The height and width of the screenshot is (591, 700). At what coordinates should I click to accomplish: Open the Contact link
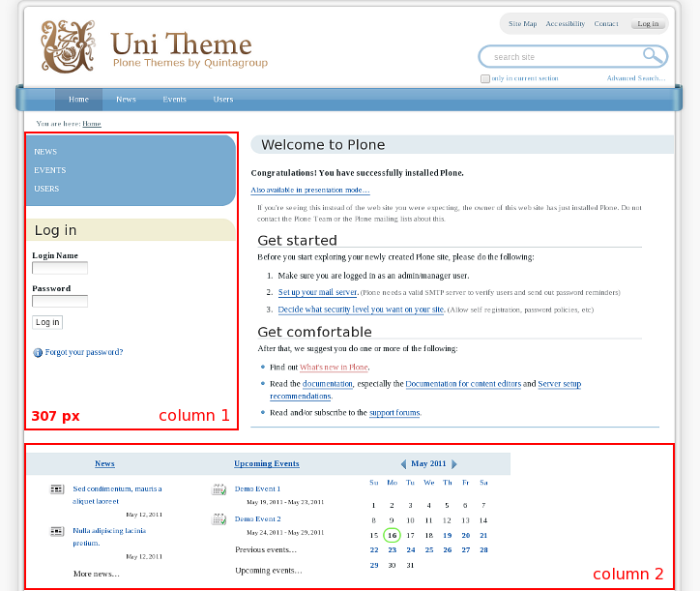tap(606, 23)
